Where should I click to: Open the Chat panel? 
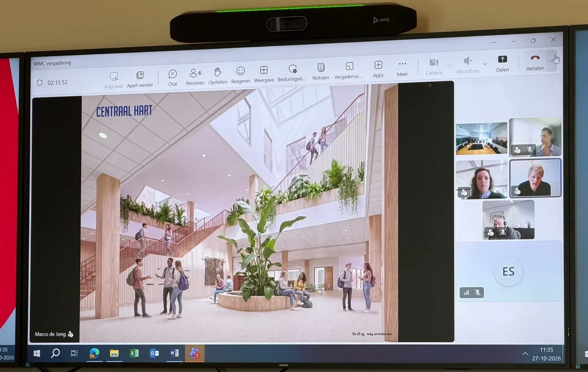pyautogui.click(x=173, y=77)
